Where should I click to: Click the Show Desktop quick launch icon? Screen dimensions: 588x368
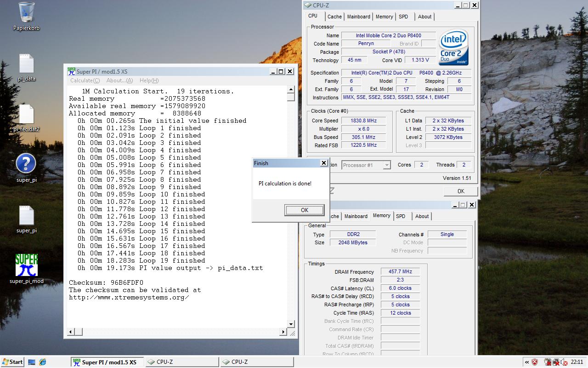tap(32, 362)
